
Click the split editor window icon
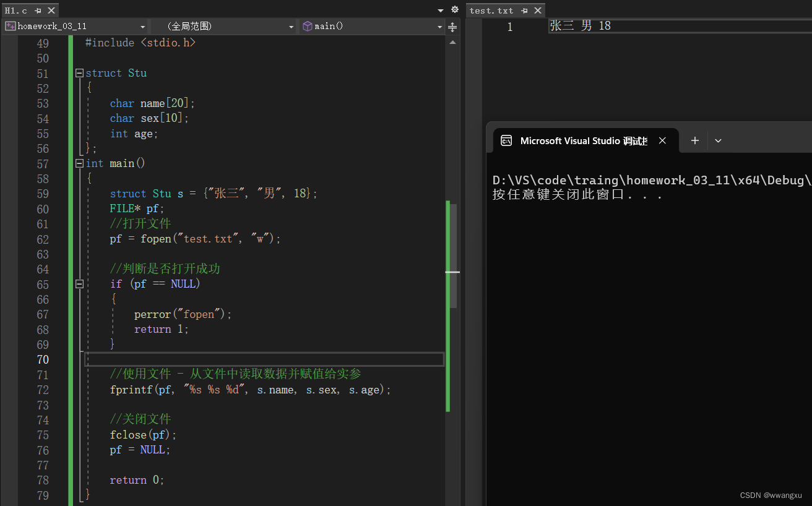(452, 27)
